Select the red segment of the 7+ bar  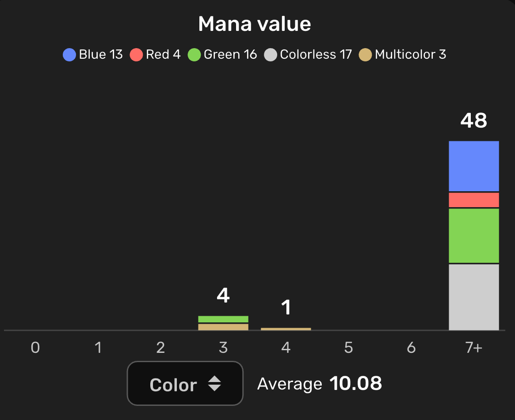click(473, 200)
